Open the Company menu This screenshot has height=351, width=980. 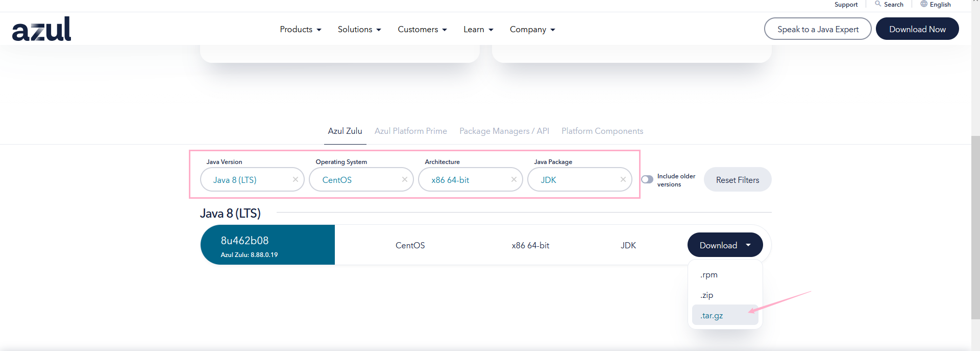(532, 30)
